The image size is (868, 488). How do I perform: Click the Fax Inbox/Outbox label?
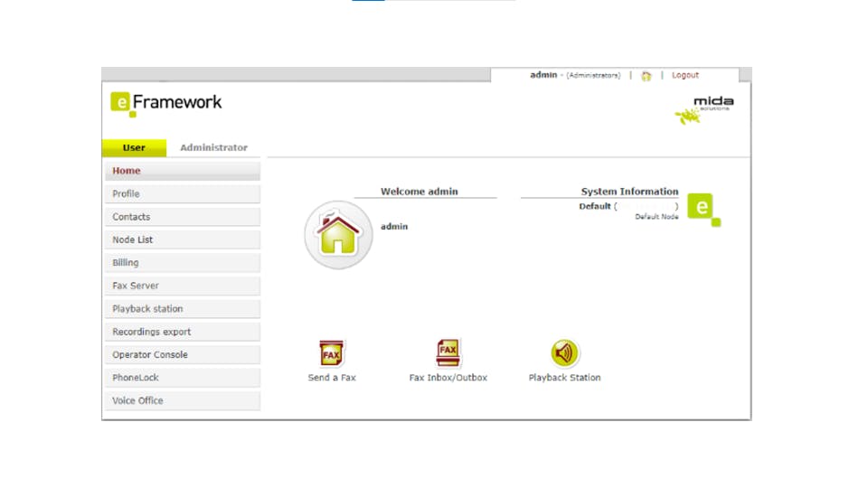tap(448, 378)
